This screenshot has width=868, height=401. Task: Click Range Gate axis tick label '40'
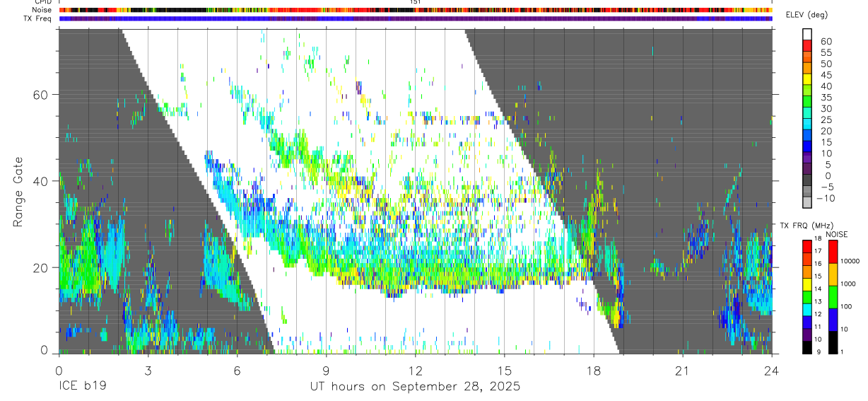click(x=42, y=181)
